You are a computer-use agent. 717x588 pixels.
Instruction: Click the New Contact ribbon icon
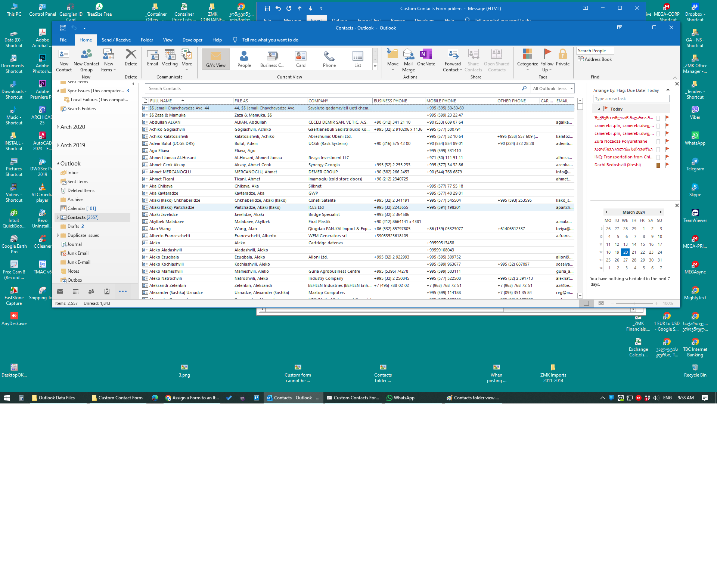pos(64,61)
